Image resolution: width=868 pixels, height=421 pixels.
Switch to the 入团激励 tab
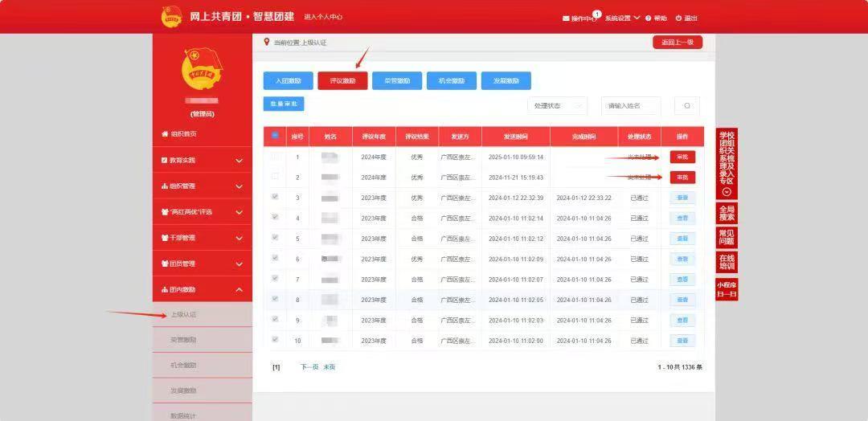pyautogui.click(x=289, y=81)
